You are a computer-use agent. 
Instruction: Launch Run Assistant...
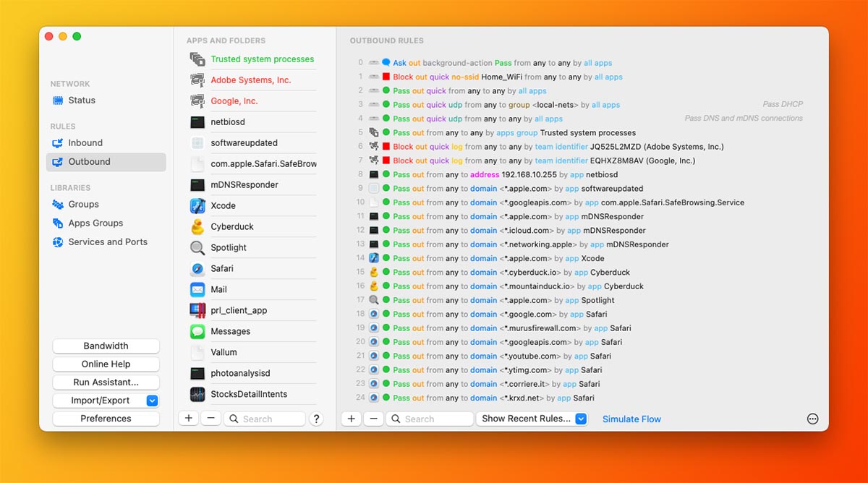106,382
